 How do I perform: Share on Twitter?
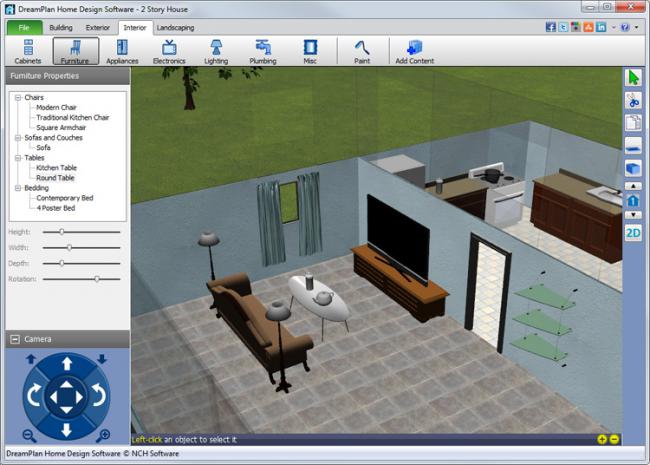click(x=563, y=27)
